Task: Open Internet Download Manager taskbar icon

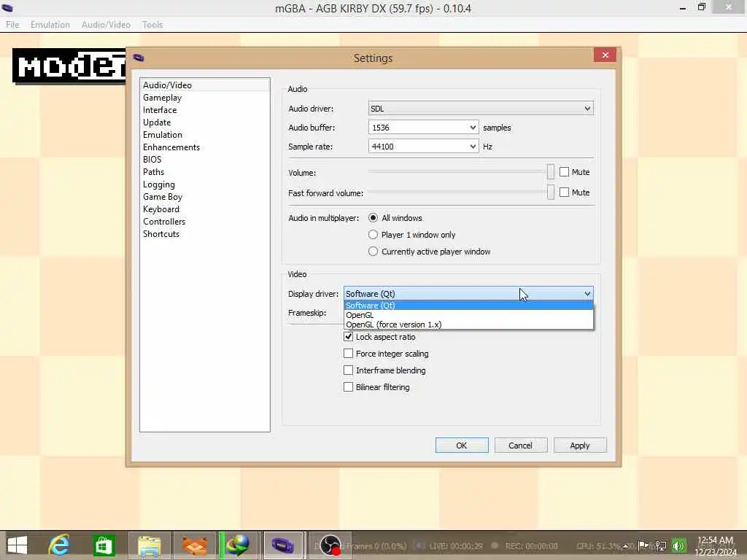Action: pyautogui.click(x=239, y=545)
